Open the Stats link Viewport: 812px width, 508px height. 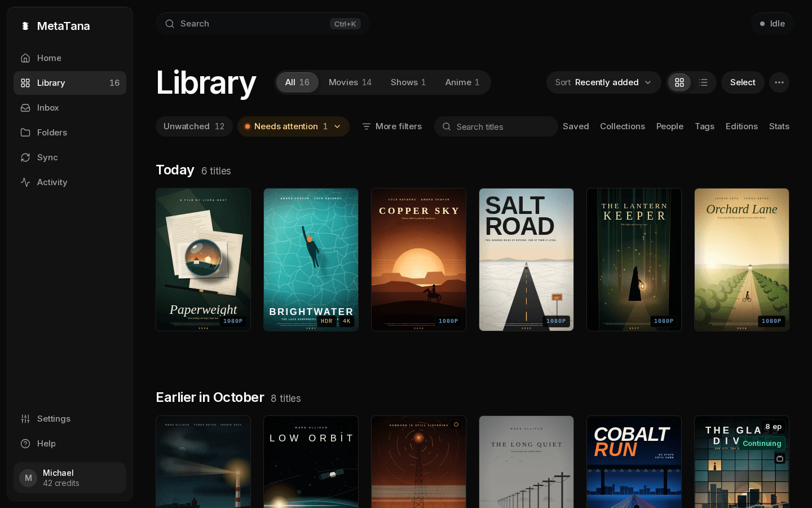tap(779, 126)
